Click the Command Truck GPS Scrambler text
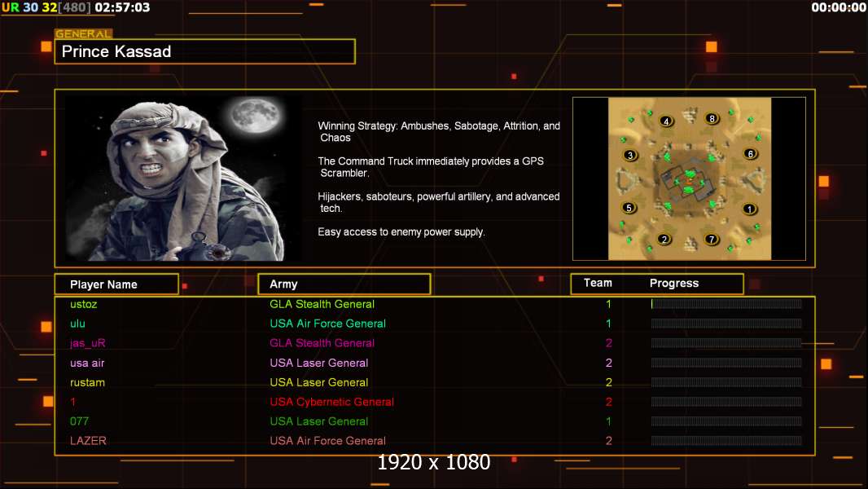 click(431, 167)
